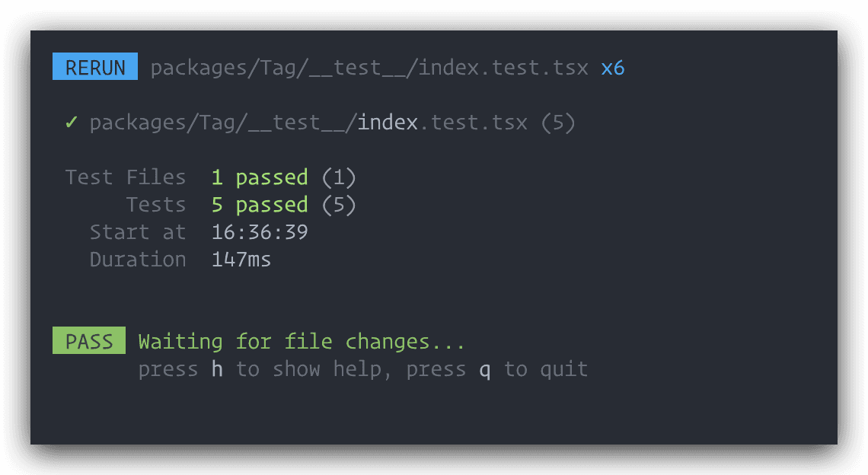Click the Duration label
Image resolution: width=868 pixels, height=475 pixels.
[138, 260]
